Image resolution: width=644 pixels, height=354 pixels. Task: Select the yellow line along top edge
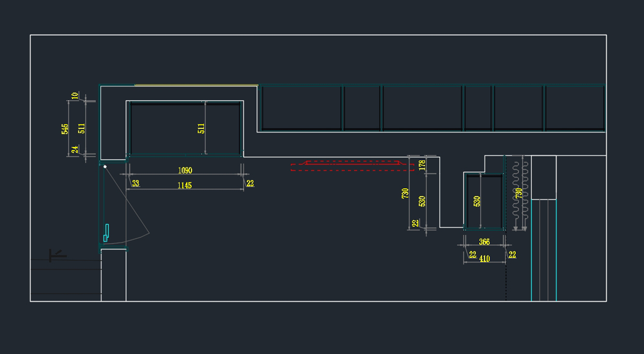(196, 85)
